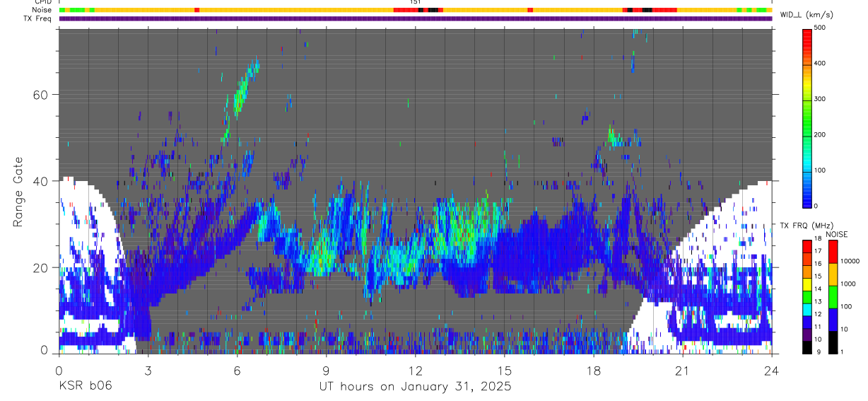This screenshot has width=868, height=401.
Task: Click the 'WID⊥ (km/s)' colorbar title
Action: pyautogui.click(x=807, y=15)
